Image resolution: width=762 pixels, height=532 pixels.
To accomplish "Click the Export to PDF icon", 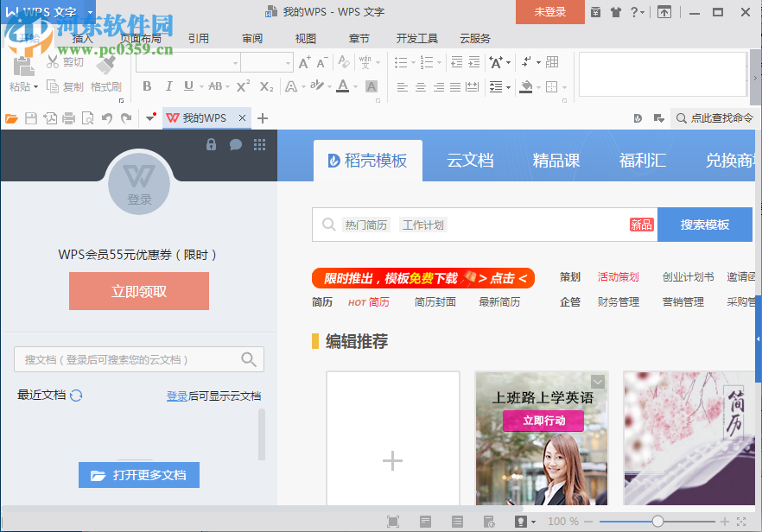I will tap(49, 118).
